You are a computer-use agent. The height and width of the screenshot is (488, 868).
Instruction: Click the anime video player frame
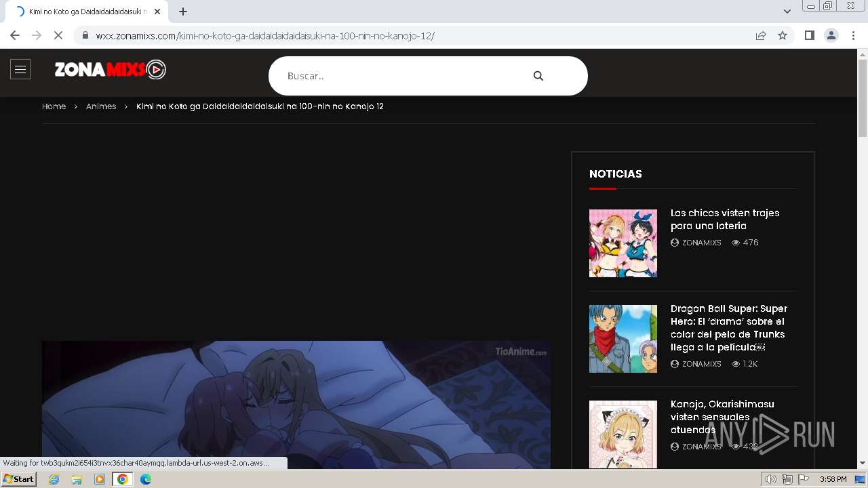[296, 405]
